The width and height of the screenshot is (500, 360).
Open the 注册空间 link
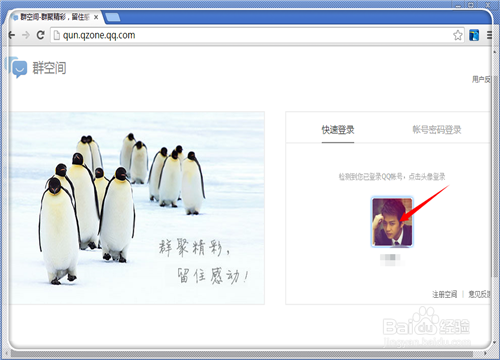tap(445, 294)
